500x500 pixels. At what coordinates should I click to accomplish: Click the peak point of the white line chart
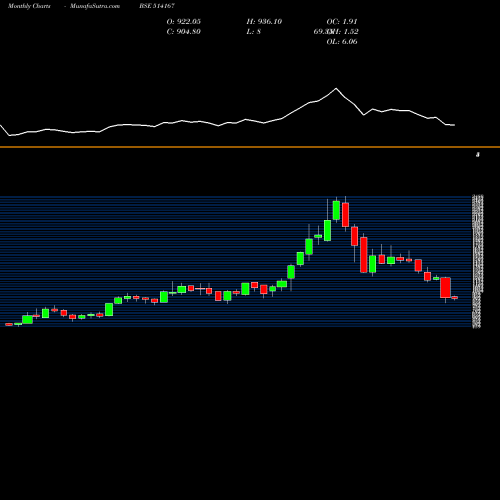click(336, 88)
